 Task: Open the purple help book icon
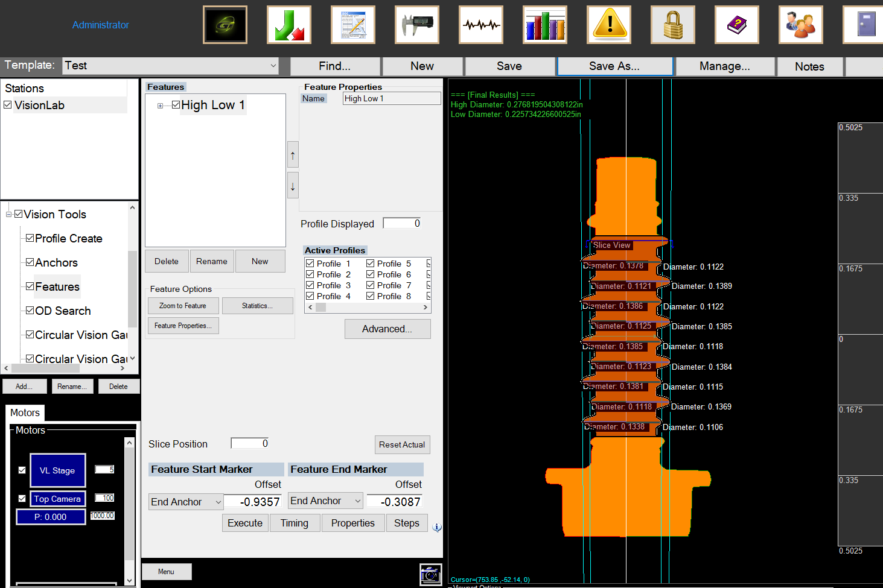pos(737,25)
